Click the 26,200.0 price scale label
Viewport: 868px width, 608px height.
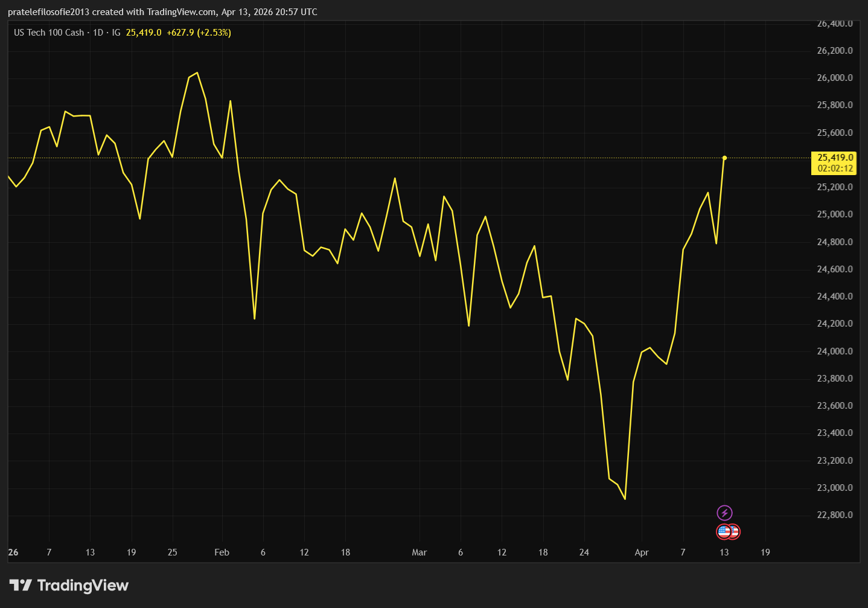(x=835, y=51)
